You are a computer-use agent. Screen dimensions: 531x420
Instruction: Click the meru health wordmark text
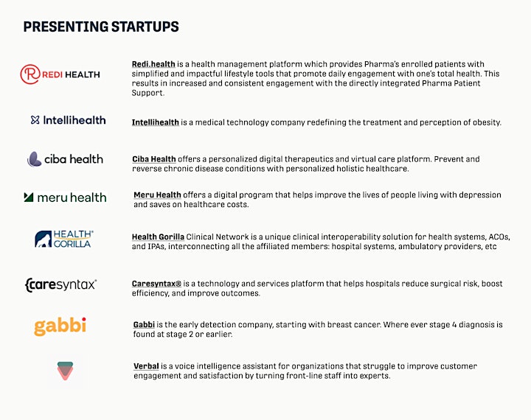point(72,197)
